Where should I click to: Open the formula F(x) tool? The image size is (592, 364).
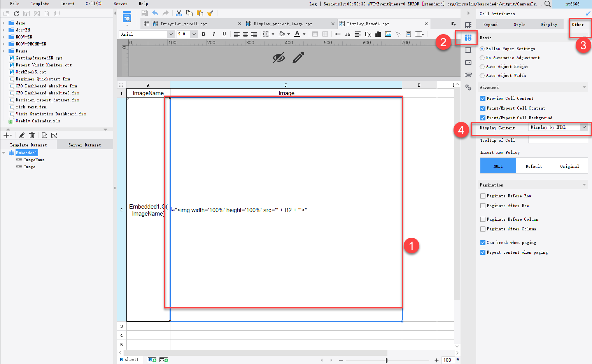368,34
